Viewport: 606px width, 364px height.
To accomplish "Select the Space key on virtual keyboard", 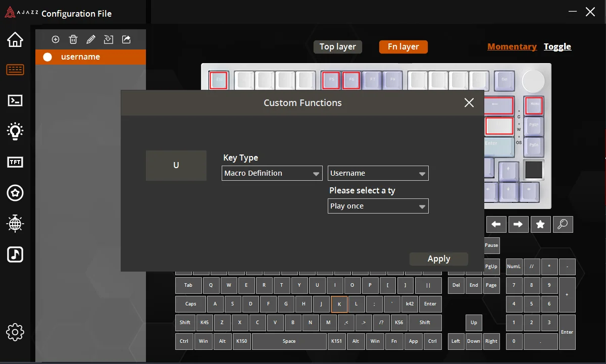I will pyautogui.click(x=289, y=341).
